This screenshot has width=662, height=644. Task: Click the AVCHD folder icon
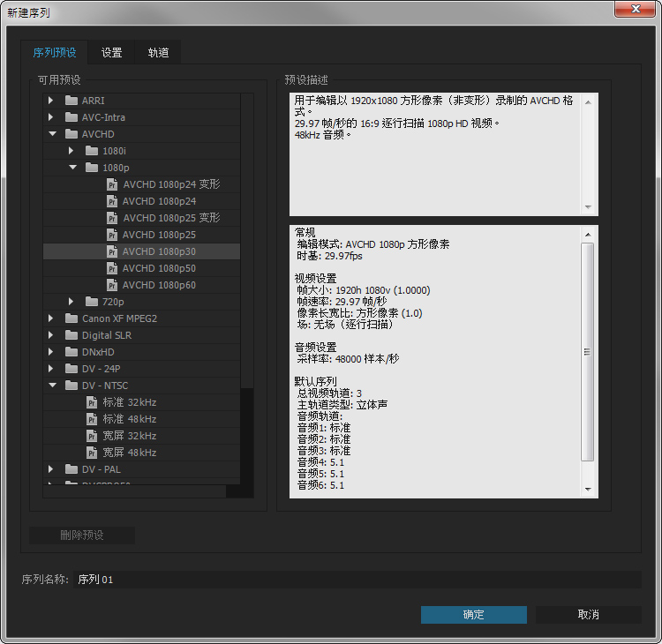pyautogui.click(x=71, y=134)
